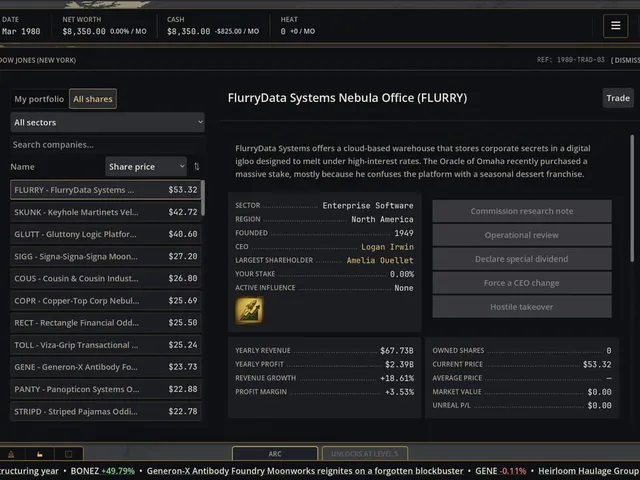Click the Net Worth $8,350.00 value
Viewport: 640px width, 480px height.
84,31
